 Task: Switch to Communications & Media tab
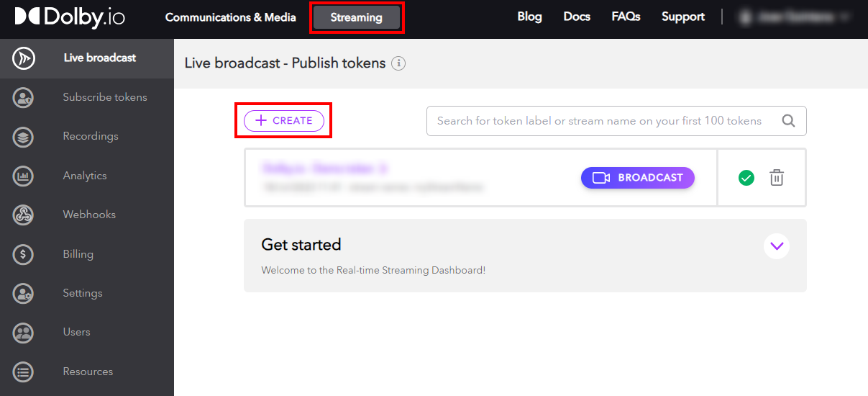pos(230,17)
